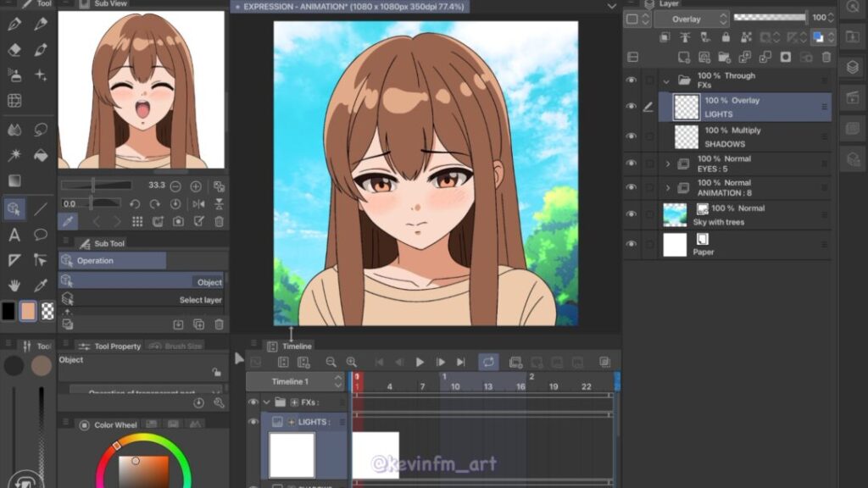Hide the SHADOWS layer
The width and height of the screenshot is (868, 488).
tap(631, 136)
